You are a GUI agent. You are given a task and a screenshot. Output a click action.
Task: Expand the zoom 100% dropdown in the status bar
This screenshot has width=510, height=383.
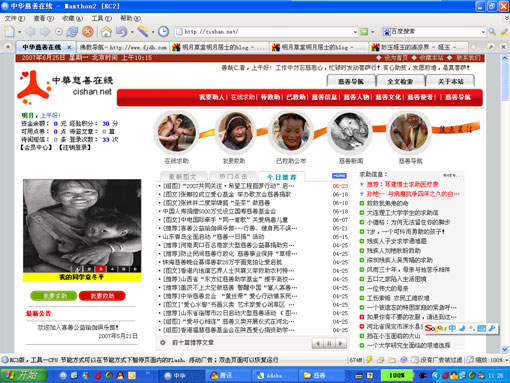[507, 360]
